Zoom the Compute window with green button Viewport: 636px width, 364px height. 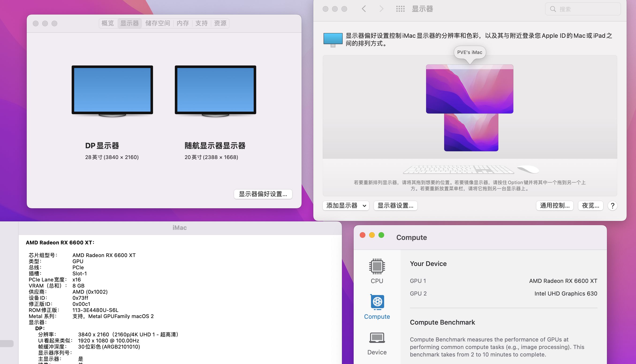click(381, 235)
